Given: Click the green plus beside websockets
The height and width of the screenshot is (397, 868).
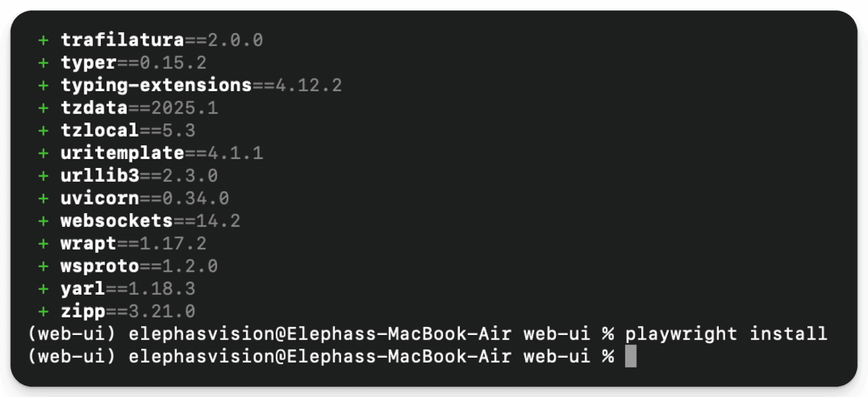Looking at the screenshot, I should click(x=43, y=221).
